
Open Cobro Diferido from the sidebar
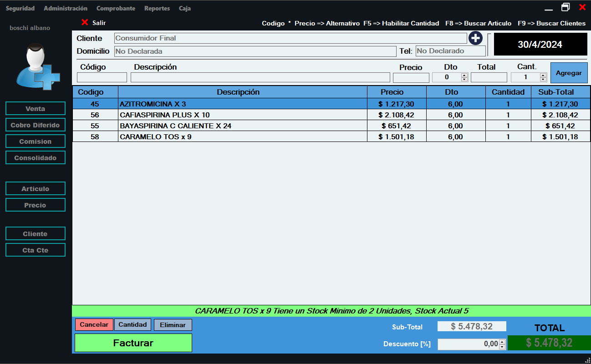[36, 125]
